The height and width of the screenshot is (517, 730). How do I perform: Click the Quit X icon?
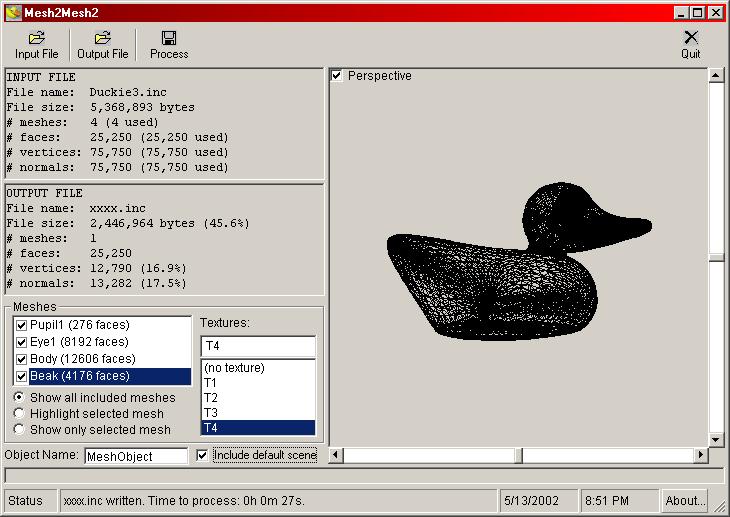pos(691,38)
